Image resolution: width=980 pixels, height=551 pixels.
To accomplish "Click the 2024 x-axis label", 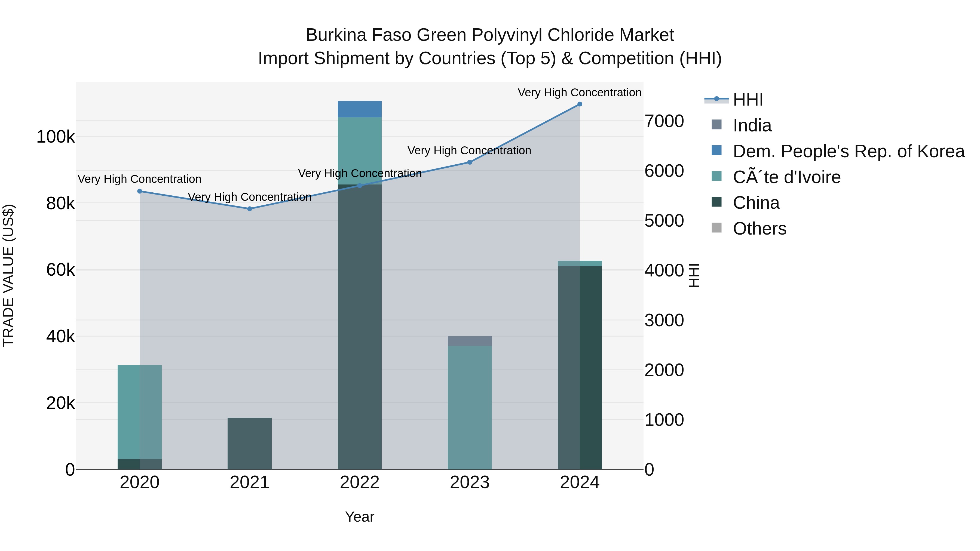I will coord(580,482).
